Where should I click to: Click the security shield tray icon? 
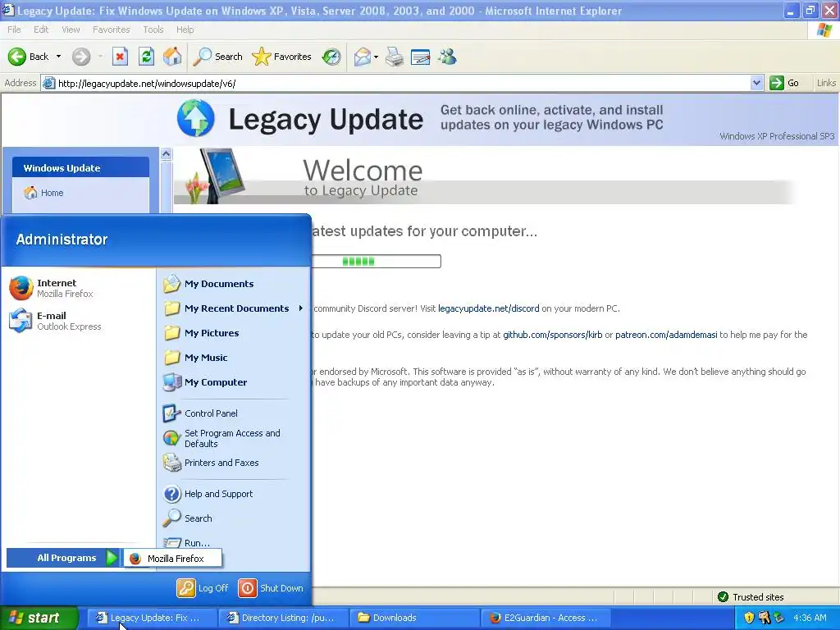pyautogui.click(x=749, y=618)
